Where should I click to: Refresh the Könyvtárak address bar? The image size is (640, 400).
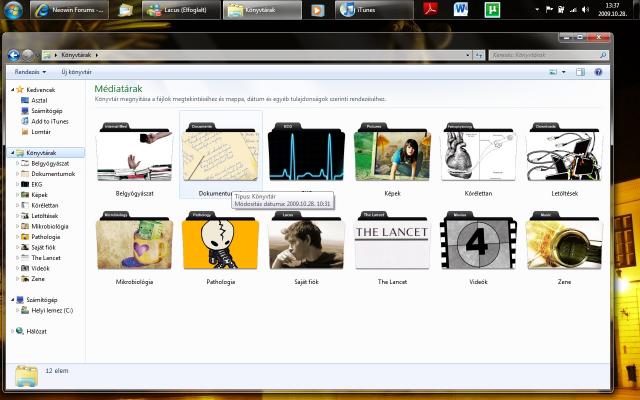coord(478,55)
